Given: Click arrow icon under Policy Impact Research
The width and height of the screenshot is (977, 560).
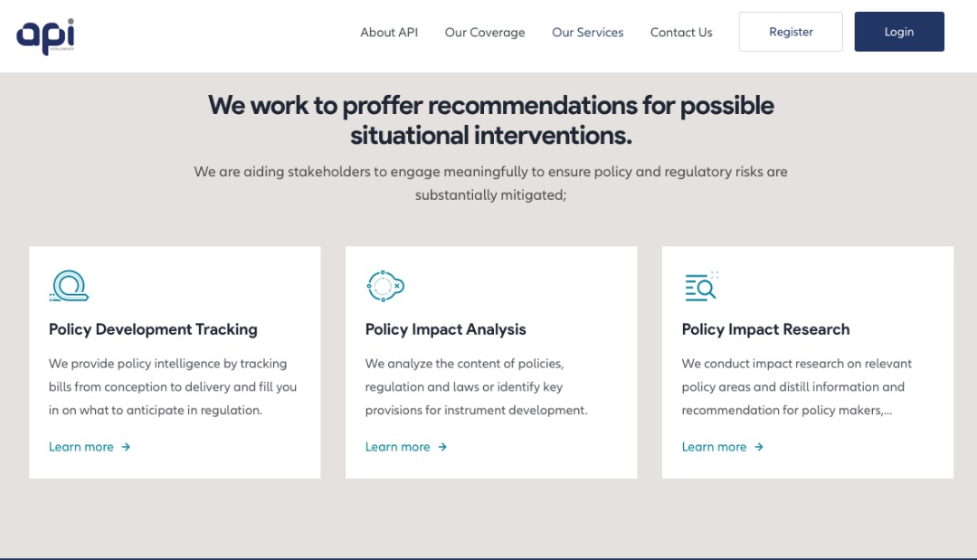Looking at the screenshot, I should point(759,447).
